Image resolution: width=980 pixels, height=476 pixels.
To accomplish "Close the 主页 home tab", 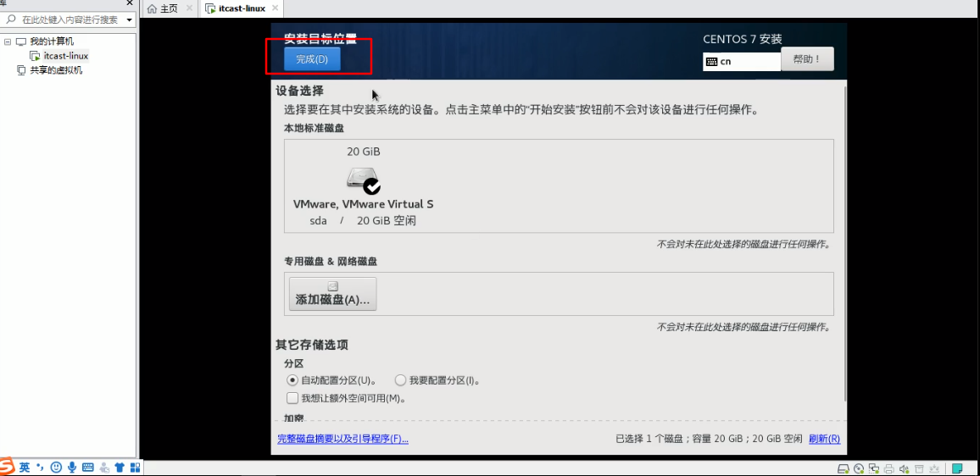I will (189, 8).
